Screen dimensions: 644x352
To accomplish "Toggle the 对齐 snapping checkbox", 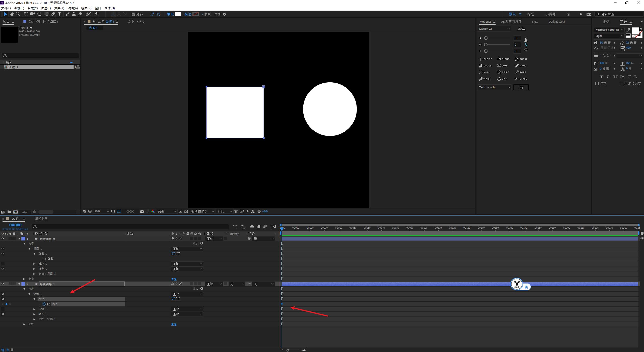I will coord(134,14).
